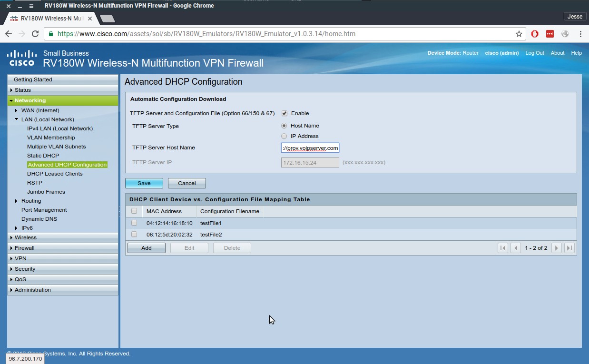The width and height of the screenshot is (589, 364).
Task: Go to first page of mapping table
Action: 502,248
